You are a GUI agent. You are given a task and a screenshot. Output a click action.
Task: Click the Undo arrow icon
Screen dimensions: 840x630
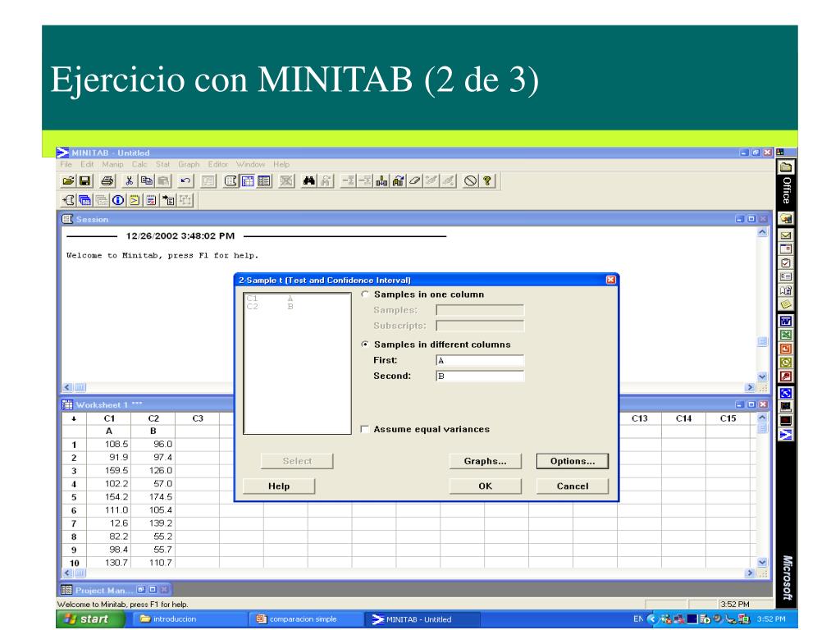pyautogui.click(x=185, y=181)
